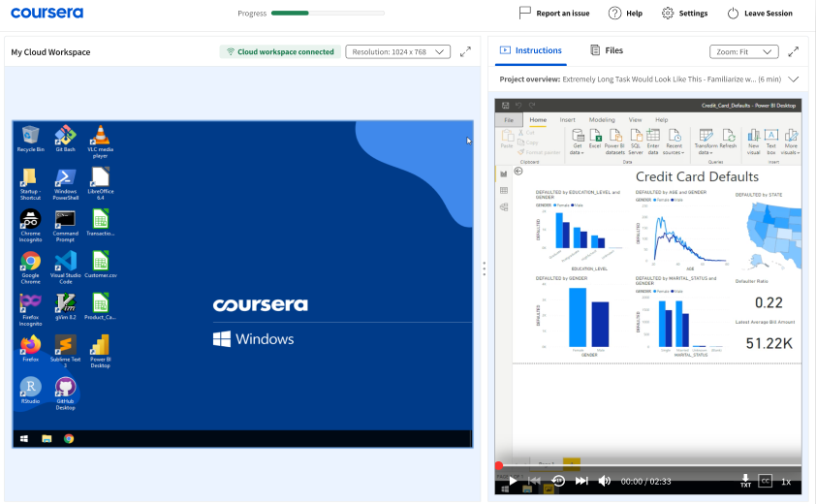Change the 1x playback speed
The width and height of the screenshot is (816, 504).
[x=786, y=482]
